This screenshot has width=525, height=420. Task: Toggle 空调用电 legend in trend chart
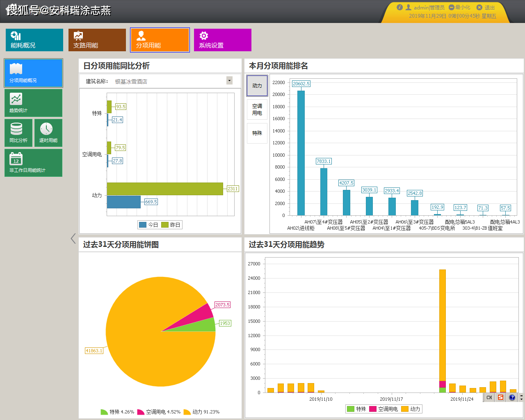(383, 409)
